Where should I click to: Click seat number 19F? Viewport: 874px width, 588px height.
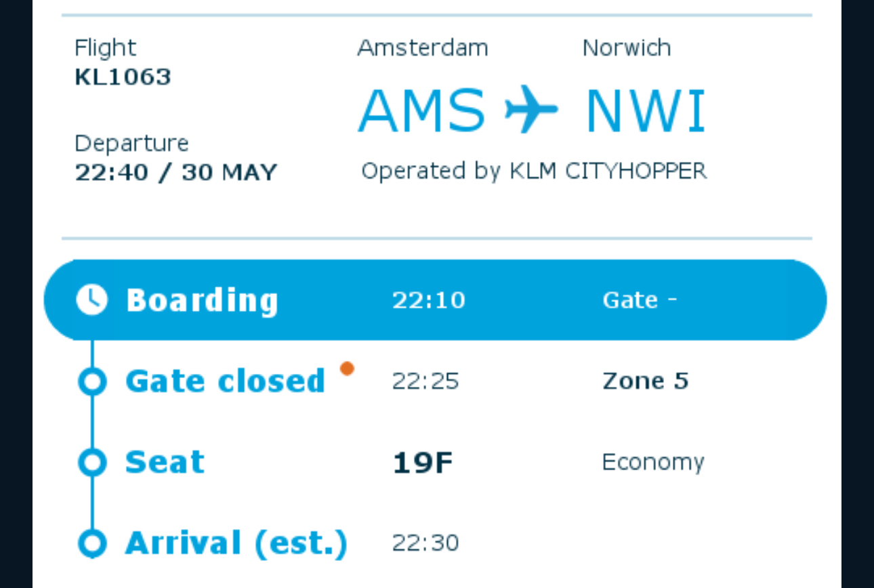(422, 463)
